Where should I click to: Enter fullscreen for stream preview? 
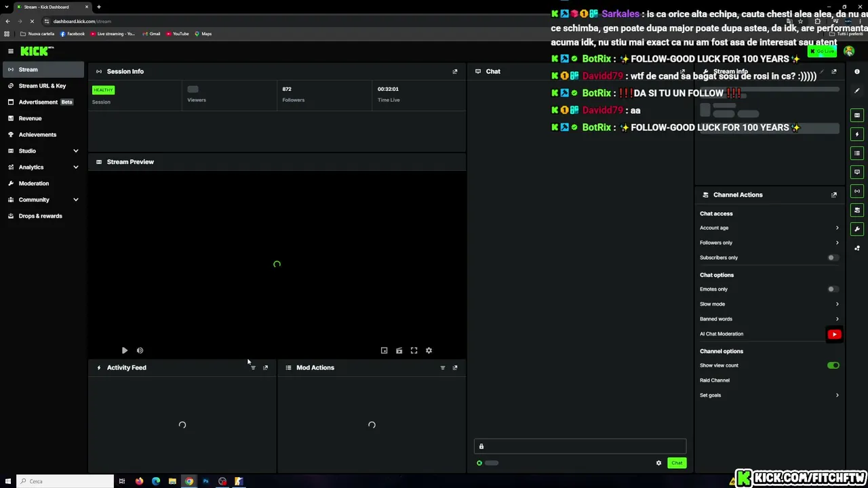click(x=414, y=350)
